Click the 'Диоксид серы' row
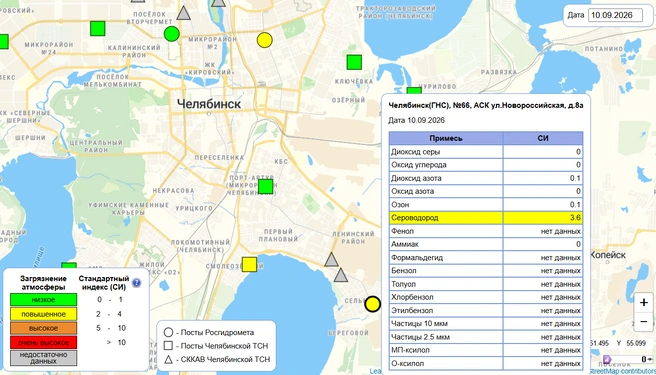Viewport: 656px width, 375px height. pos(486,152)
